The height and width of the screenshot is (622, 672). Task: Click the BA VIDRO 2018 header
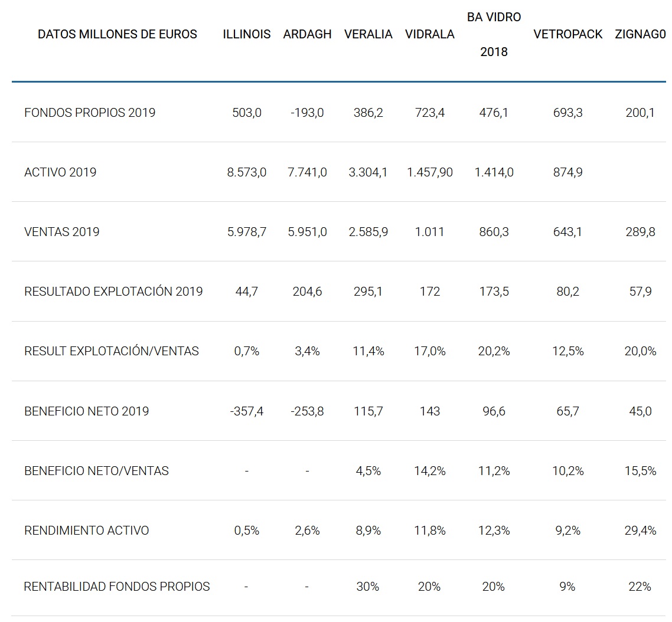click(494, 34)
